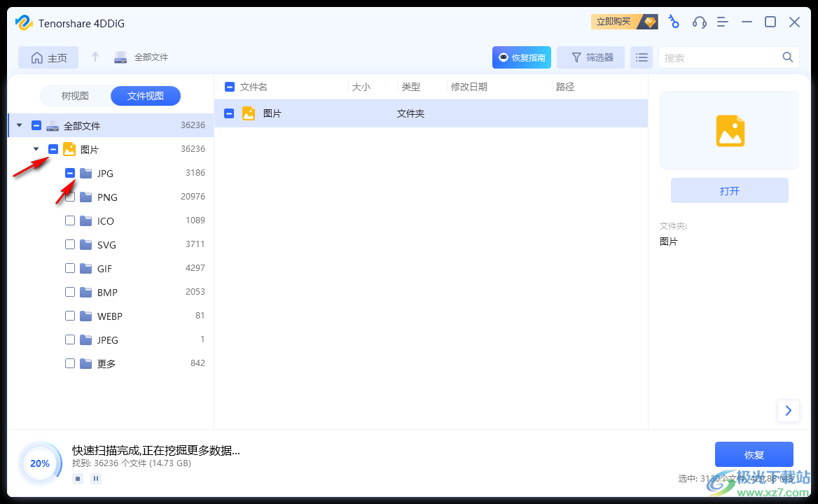Sort by 大小 column header

(361, 87)
